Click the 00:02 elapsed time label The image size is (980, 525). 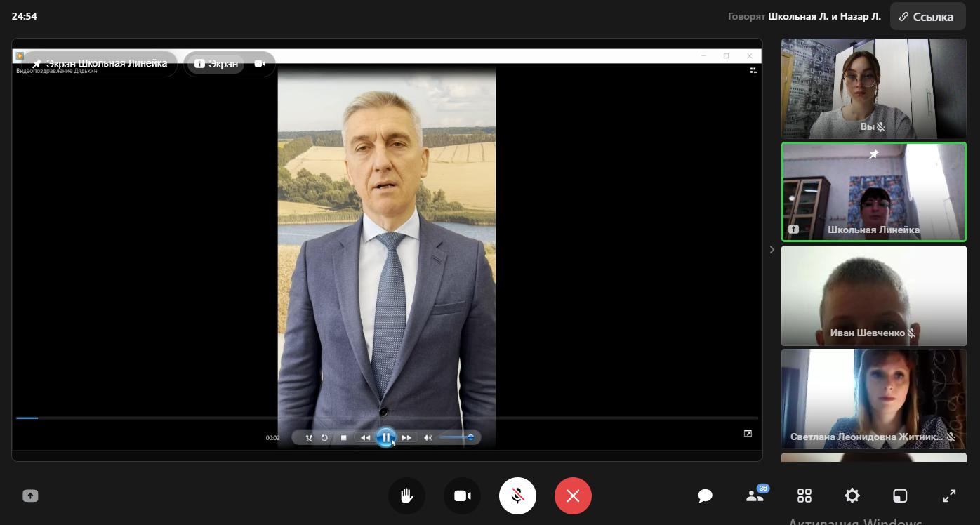[272, 438]
